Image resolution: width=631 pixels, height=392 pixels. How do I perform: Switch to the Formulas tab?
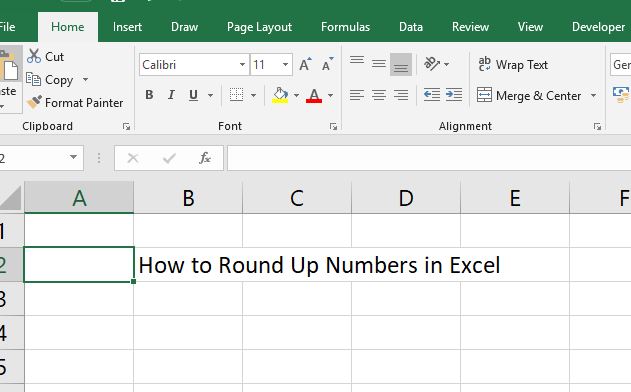(x=345, y=27)
